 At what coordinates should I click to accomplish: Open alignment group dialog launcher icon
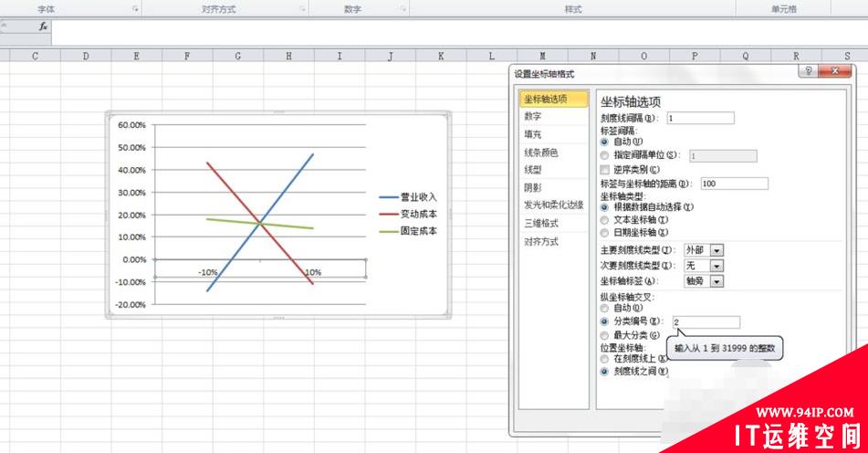point(302,9)
